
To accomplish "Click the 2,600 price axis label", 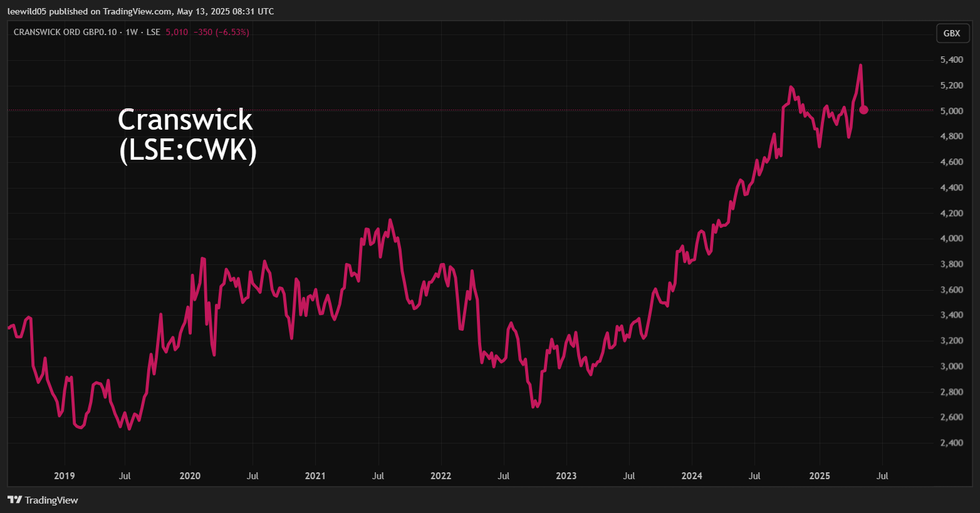I will click(952, 417).
